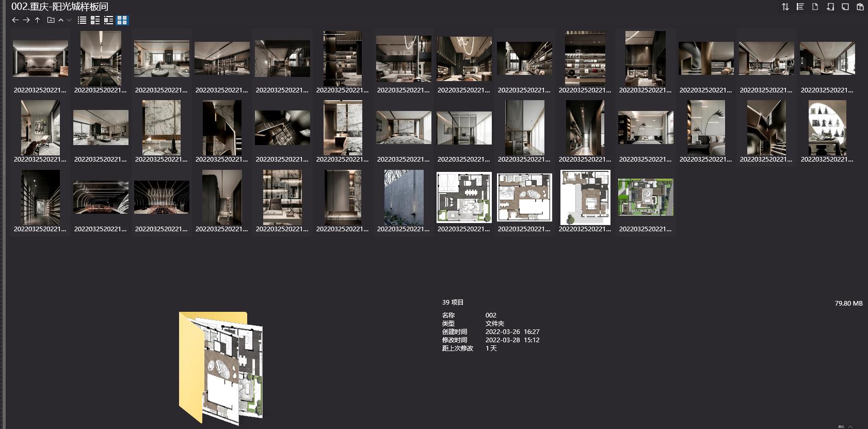The height and width of the screenshot is (429, 868).
Task: Navigate up one folder level
Action: (38, 20)
